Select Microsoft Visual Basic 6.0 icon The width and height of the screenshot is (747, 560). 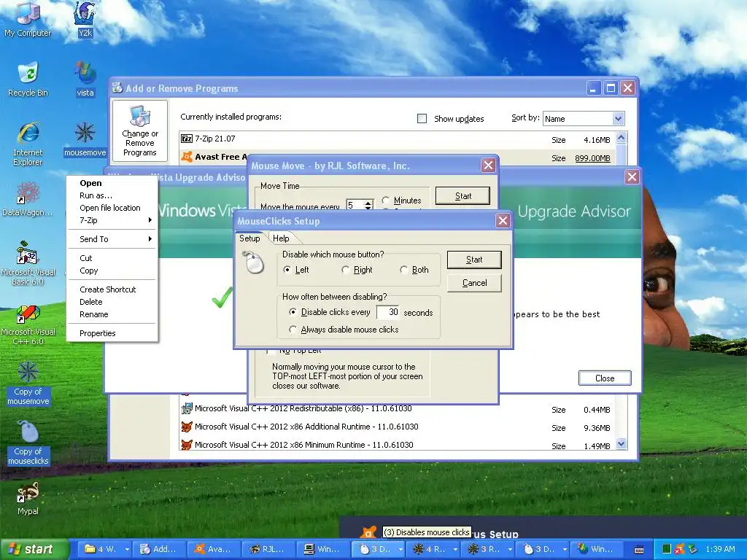pyautogui.click(x=28, y=262)
